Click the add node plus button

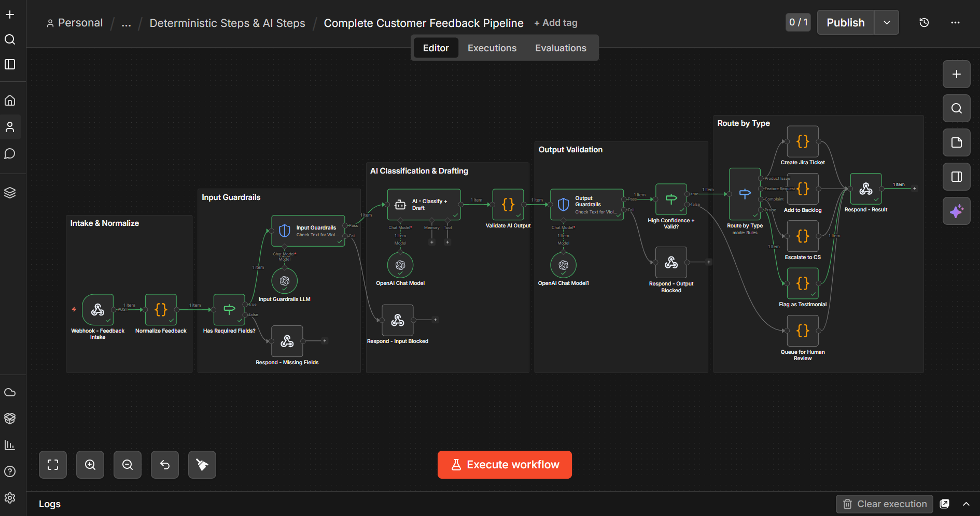tap(956, 74)
